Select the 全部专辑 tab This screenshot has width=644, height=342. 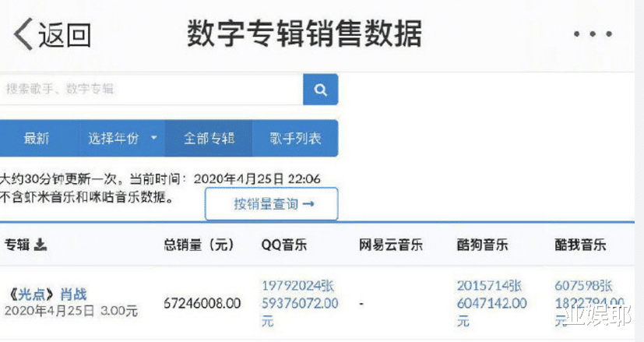[209, 138]
